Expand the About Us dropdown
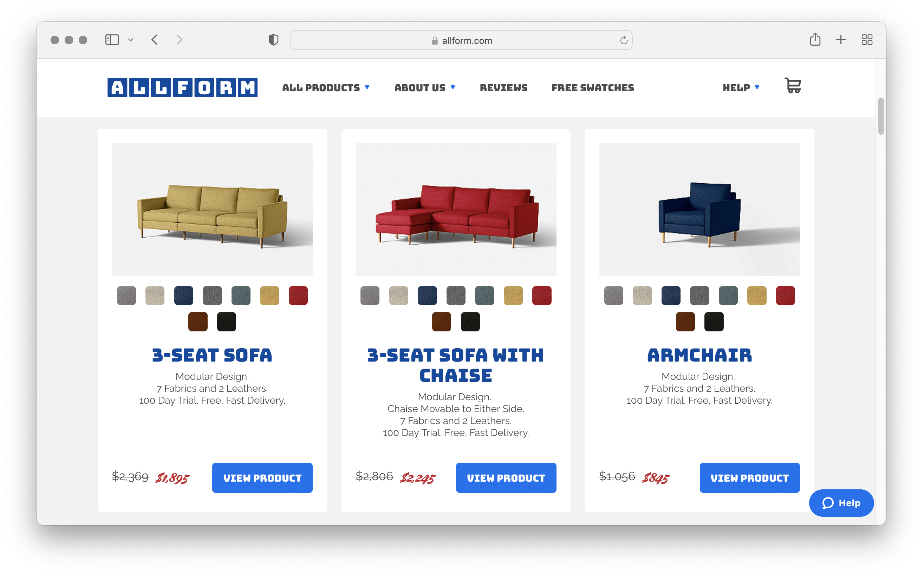The image size is (924, 575). pos(425,88)
